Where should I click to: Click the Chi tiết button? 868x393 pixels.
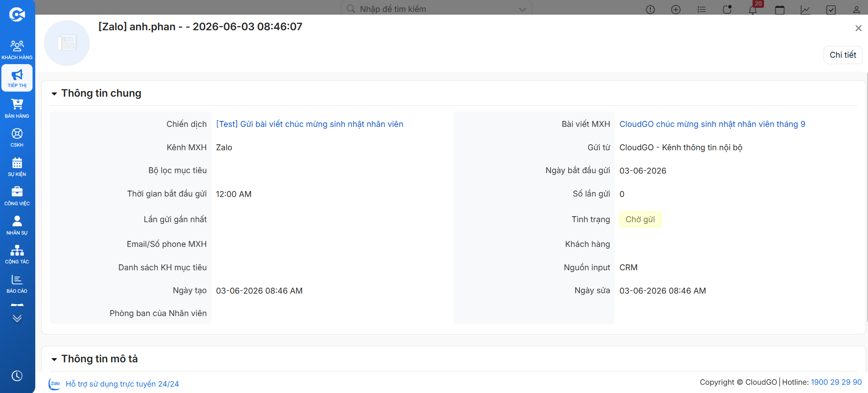843,55
